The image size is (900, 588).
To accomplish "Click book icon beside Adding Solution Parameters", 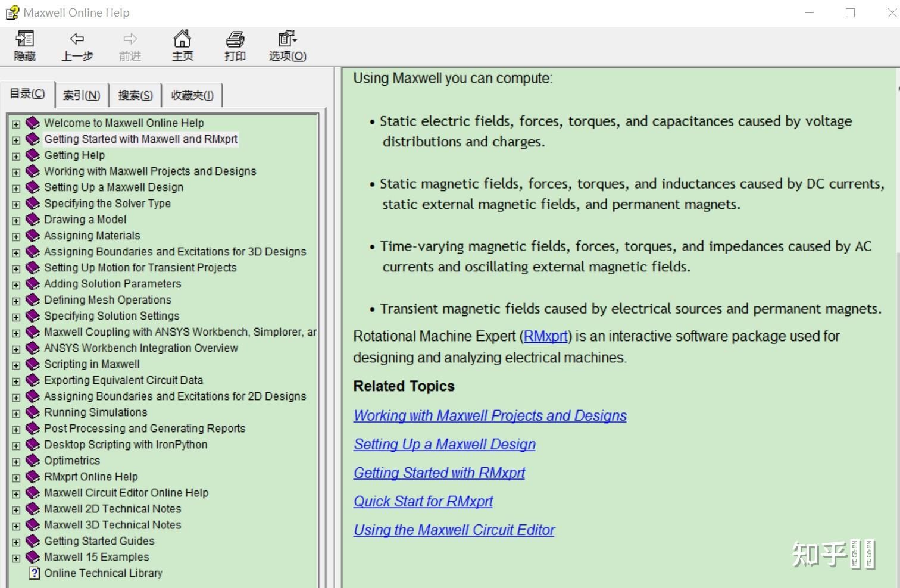I will pyautogui.click(x=33, y=284).
